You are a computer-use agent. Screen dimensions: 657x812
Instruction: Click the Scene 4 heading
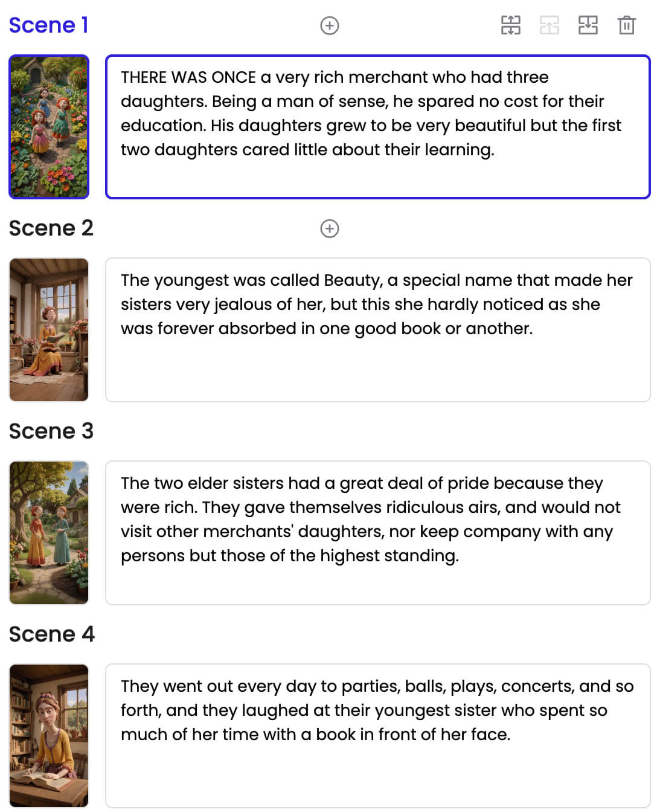pos(52,634)
